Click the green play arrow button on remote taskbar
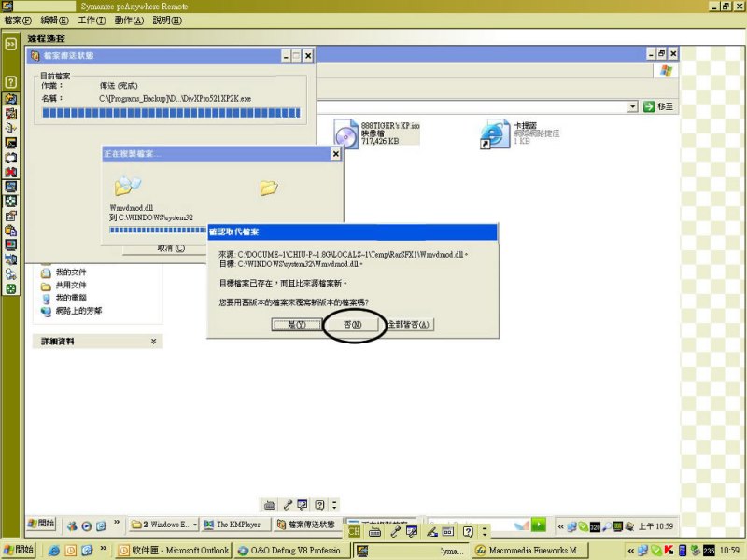Viewport: 747px width, 560px height. (x=539, y=525)
